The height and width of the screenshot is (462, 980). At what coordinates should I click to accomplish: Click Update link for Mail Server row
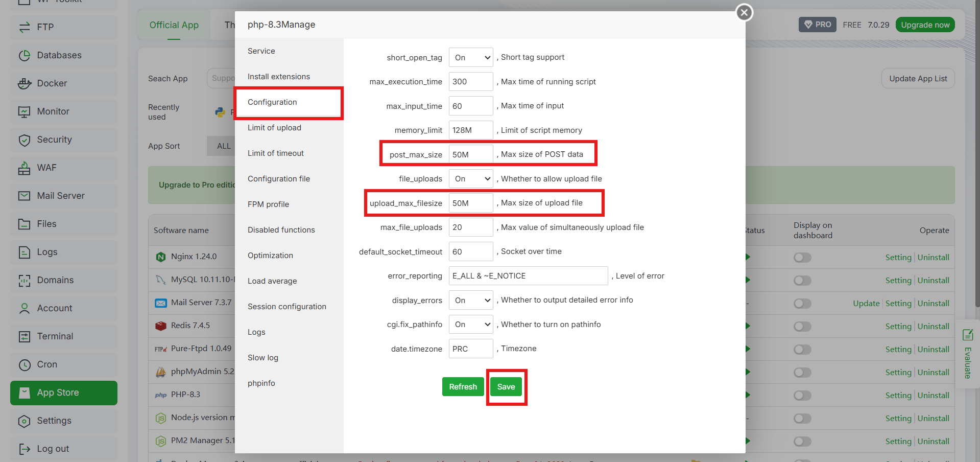tap(866, 304)
